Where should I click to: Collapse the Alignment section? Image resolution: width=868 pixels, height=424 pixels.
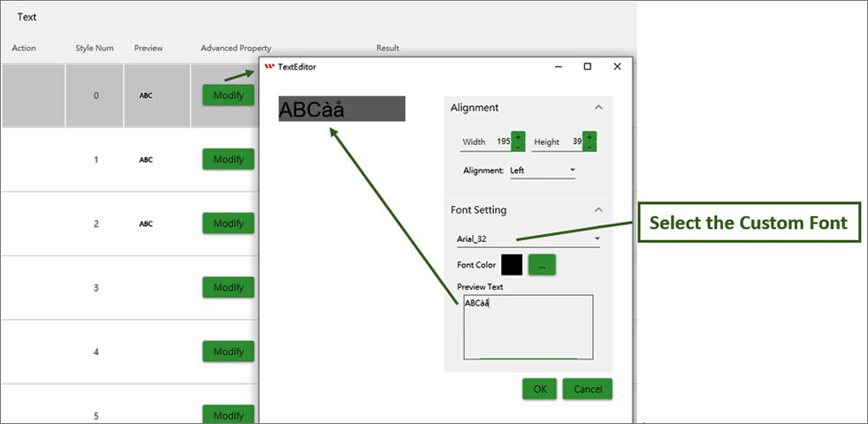598,108
